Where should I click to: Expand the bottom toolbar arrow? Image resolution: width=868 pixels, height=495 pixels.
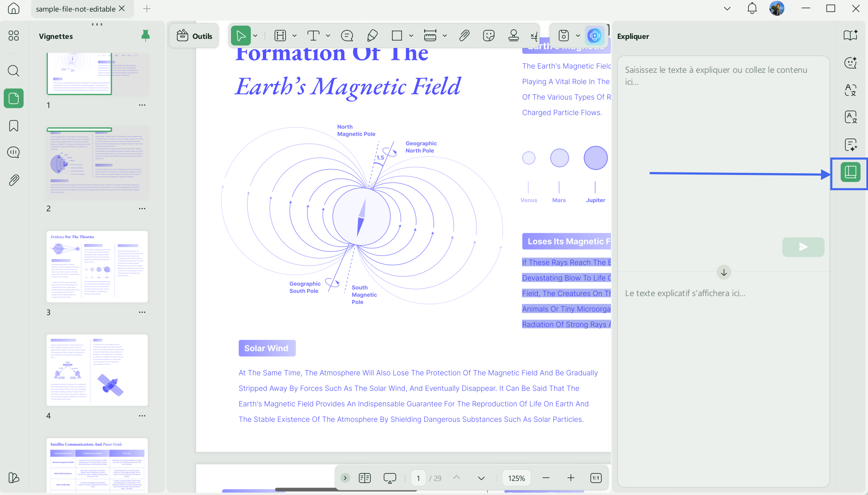(345, 478)
